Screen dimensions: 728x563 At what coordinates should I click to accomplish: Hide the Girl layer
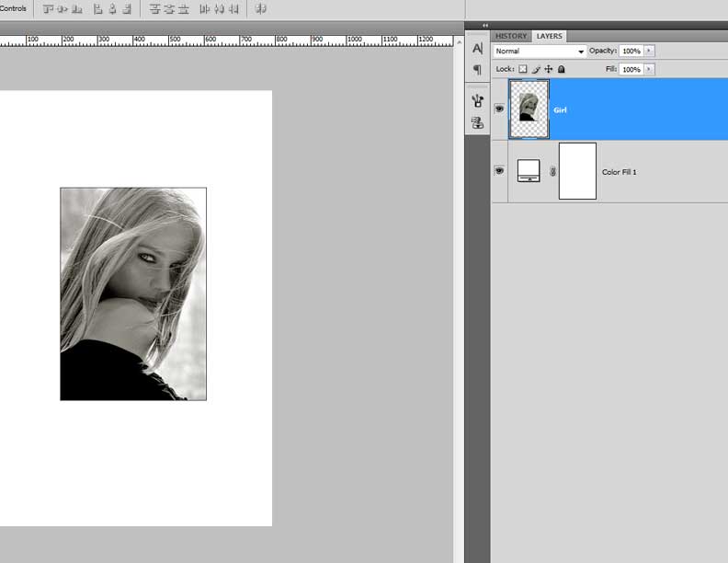pos(499,109)
